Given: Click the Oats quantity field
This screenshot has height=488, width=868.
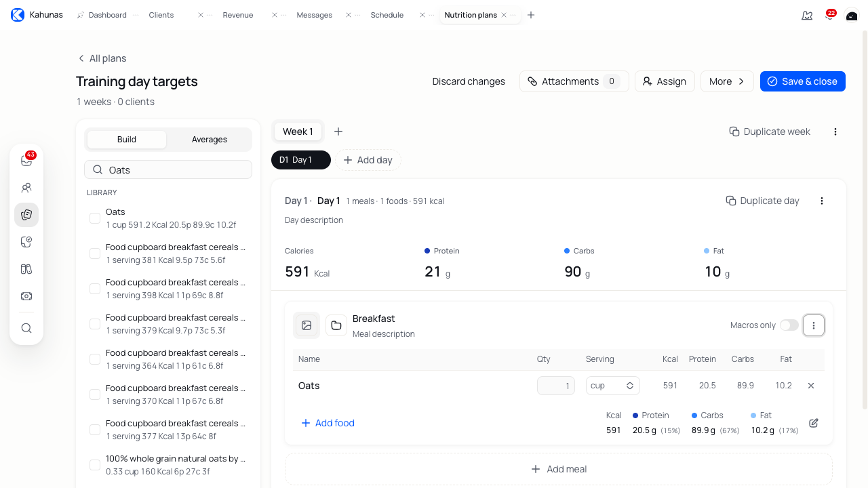Looking at the screenshot, I should pos(556,386).
